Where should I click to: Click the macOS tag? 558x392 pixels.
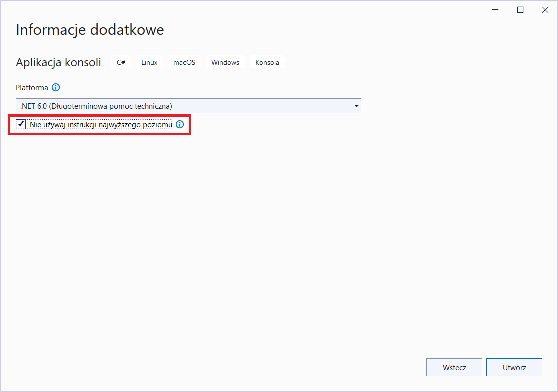tap(184, 62)
